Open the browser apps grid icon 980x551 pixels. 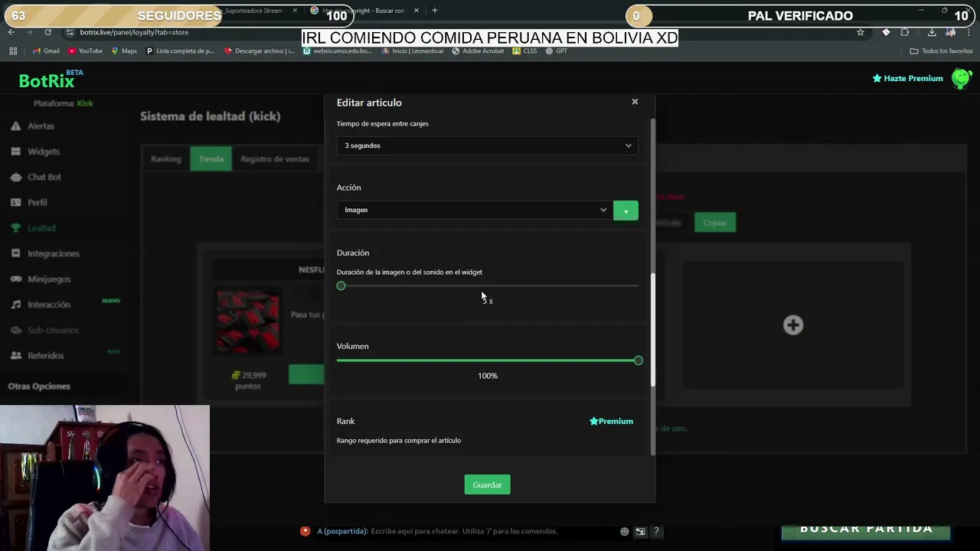13,51
